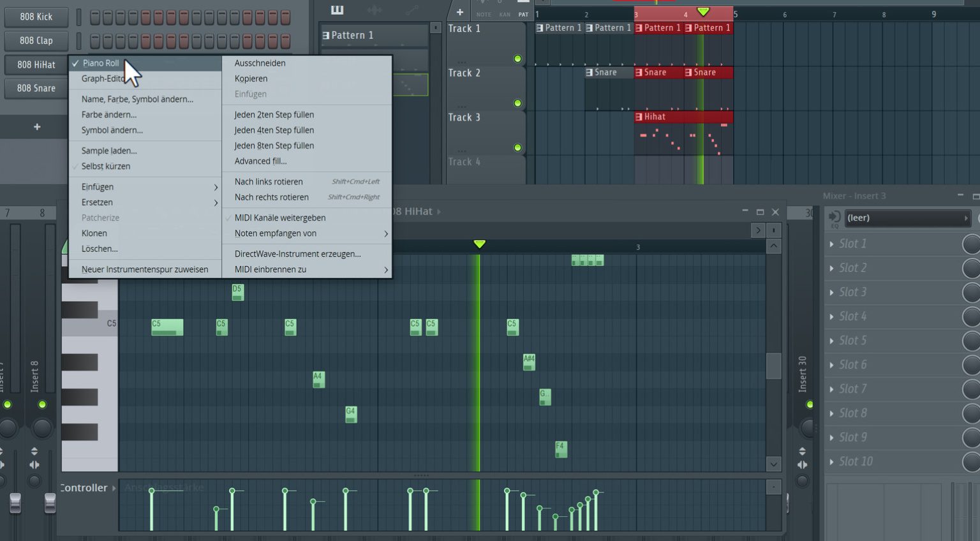Click the plus icon in the playlist header
Image resolution: width=980 pixels, height=541 pixels.
(459, 11)
